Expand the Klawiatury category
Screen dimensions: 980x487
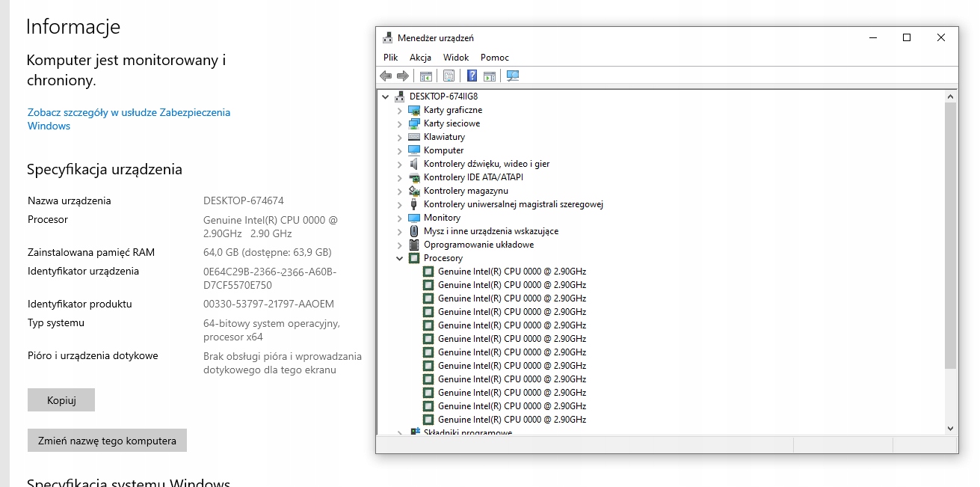(399, 137)
